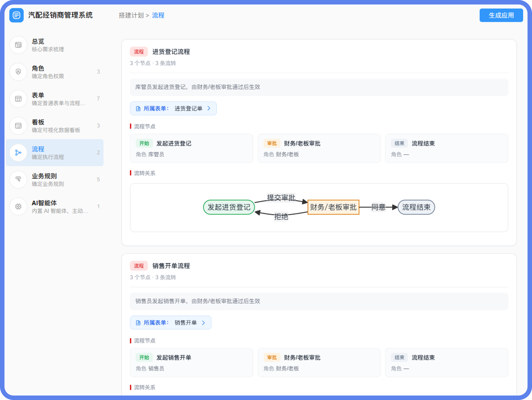Click the 拒绝 edge label
The image size is (532, 400).
(x=281, y=217)
